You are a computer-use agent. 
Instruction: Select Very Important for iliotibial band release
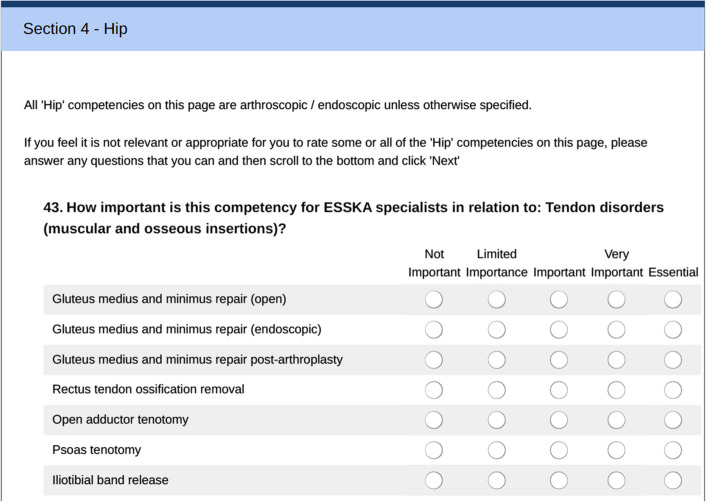point(617,480)
